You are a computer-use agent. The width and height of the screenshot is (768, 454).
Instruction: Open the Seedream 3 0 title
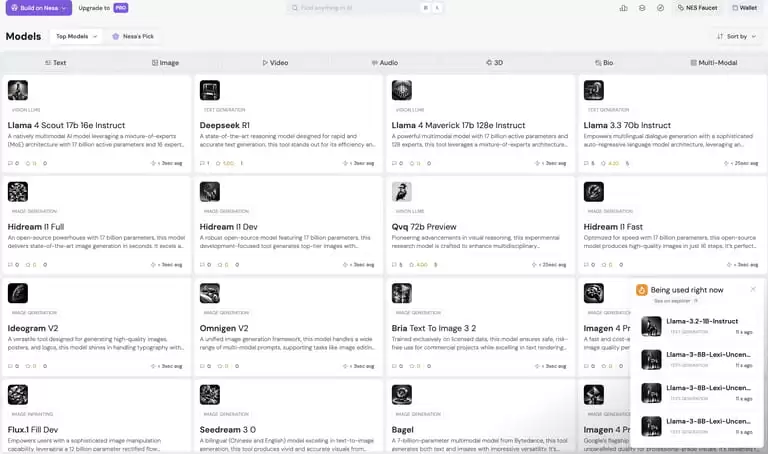coord(227,430)
